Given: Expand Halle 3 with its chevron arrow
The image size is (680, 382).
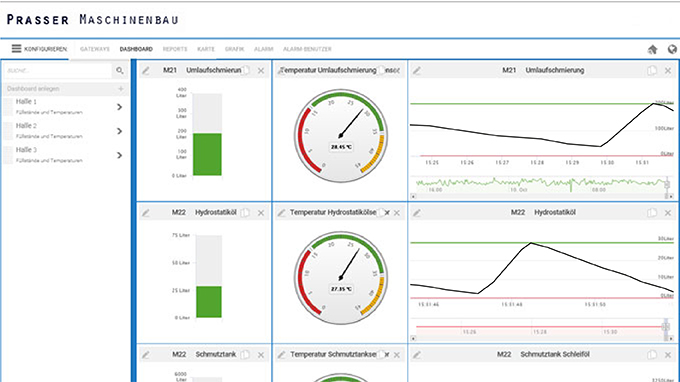Looking at the screenshot, I should point(120,155).
